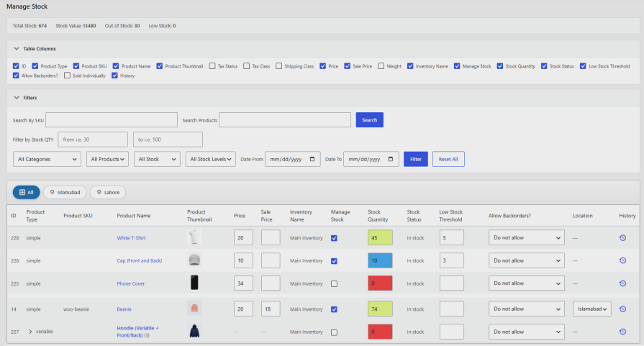Open history for Cap (Front and Back)
The image size is (644, 346).
coord(622,260)
